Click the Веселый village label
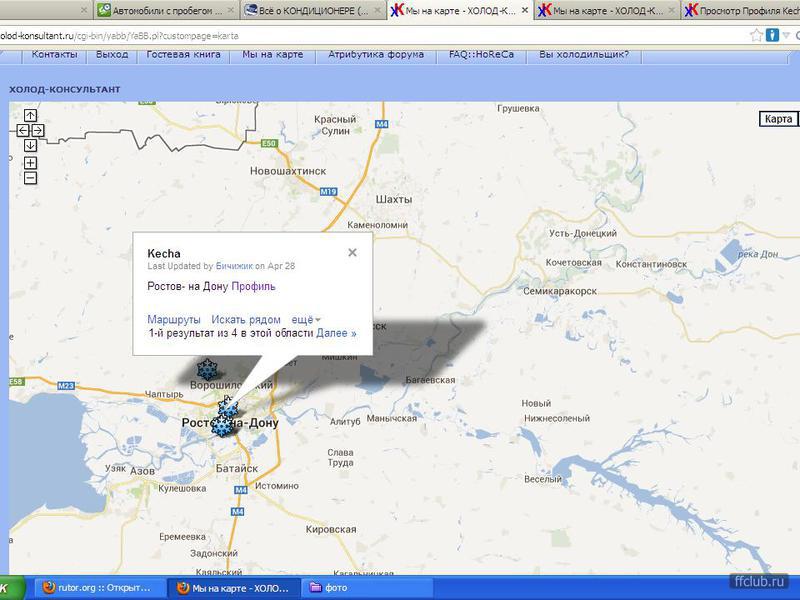The height and width of the screenshot is (600, 800). point(543,480)
